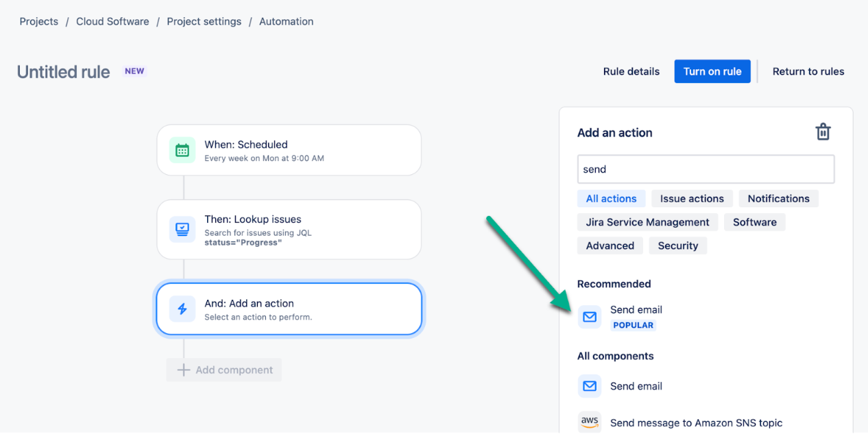The width and height of the screenshot is (868, 443).
Task: Choose Jira Service Management filter
Action: 647,222
